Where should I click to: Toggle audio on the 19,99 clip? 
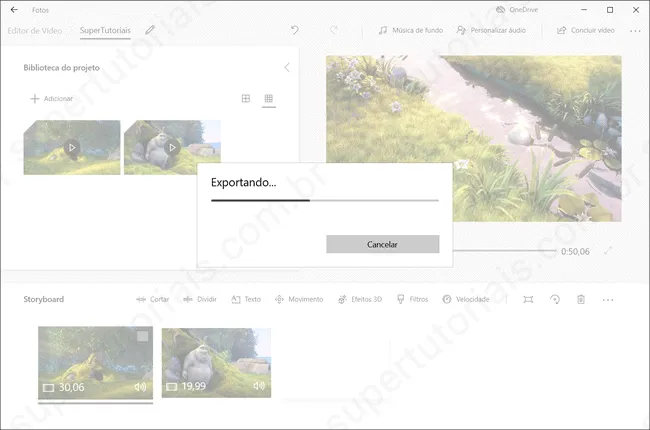pyautogui.click(x=259, y=386)
